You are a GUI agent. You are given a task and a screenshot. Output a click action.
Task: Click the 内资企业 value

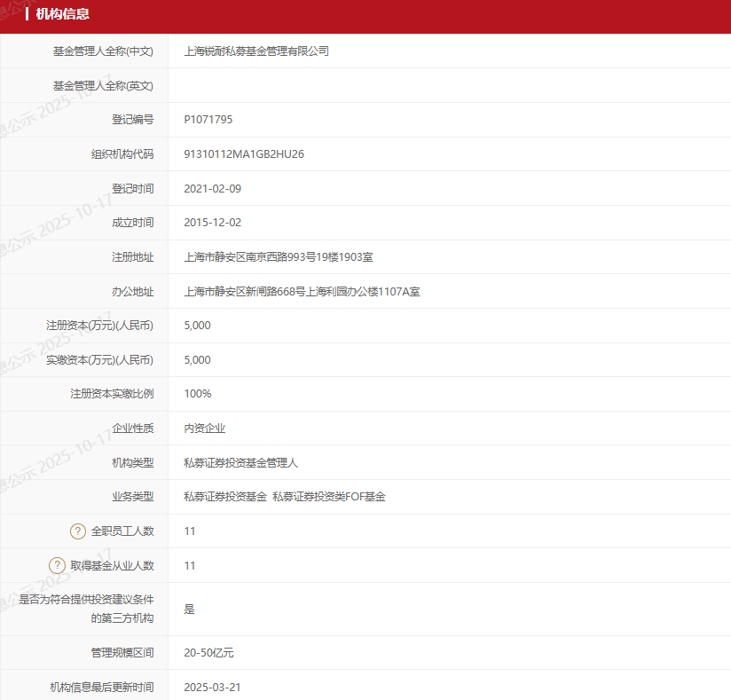[205, 429]
